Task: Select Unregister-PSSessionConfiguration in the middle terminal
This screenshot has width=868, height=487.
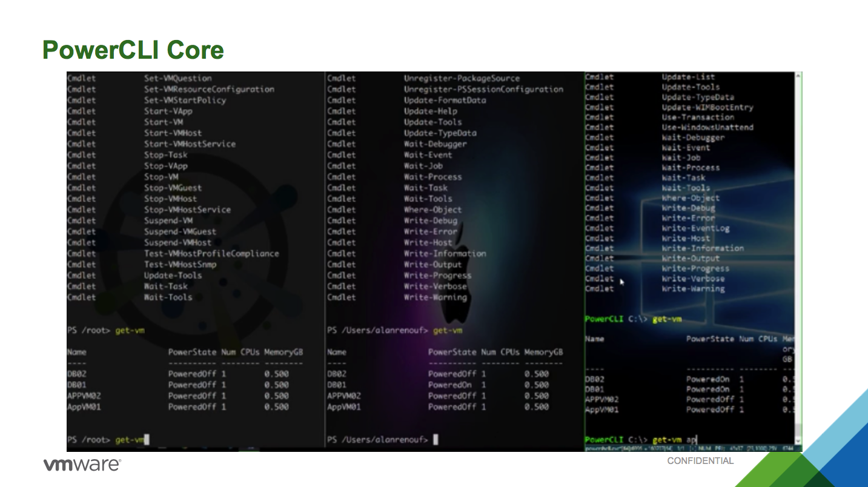Action: point(483,89)
